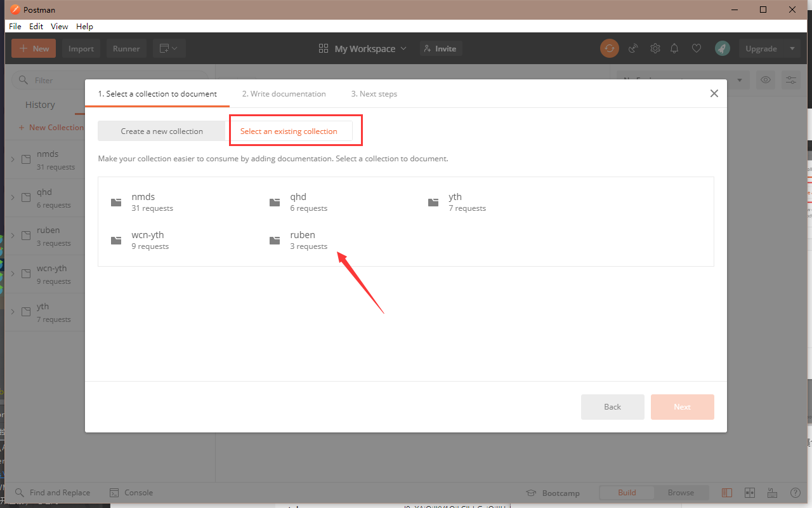
Task: Open the rocket avatar profile menu
Action: tap(722, 48)
